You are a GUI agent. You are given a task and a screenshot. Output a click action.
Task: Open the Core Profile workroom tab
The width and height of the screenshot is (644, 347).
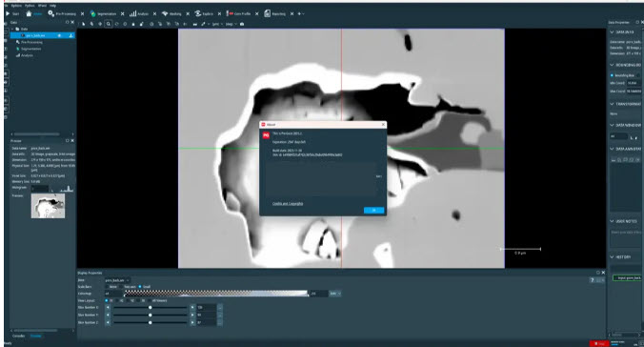[x=238, y=14]
